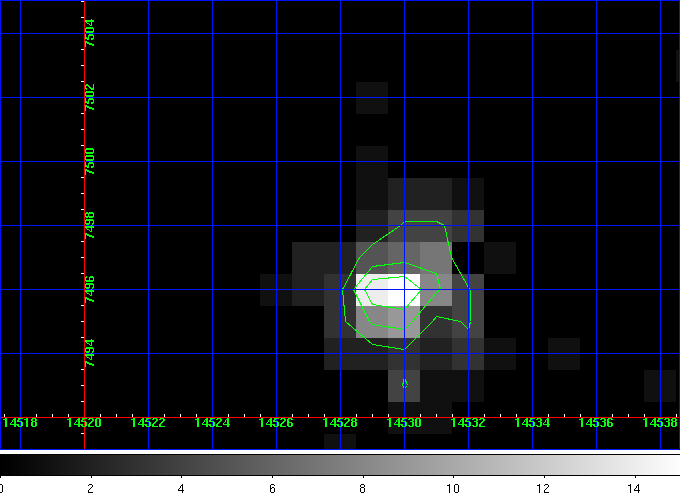Click the tiny green contour below the source
This screenshot has height=498, width=680.
pyautogui.click(x=405, y=384)
